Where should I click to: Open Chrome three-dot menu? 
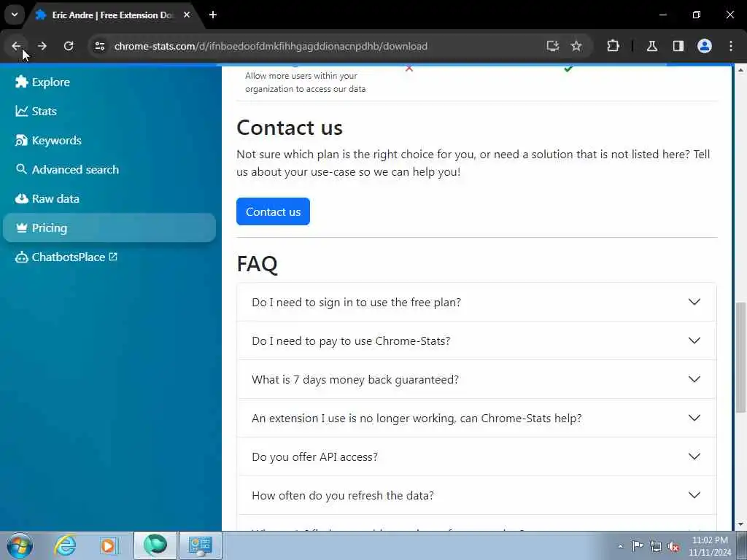click(731, 46)
